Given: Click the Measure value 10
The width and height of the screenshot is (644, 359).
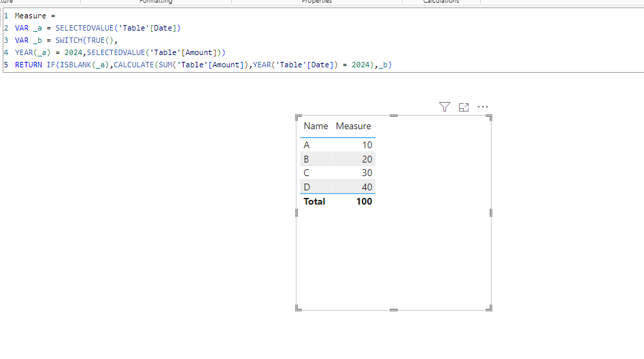Looking at the screenshot, I should pyautogui.click(x=367, y=145).
